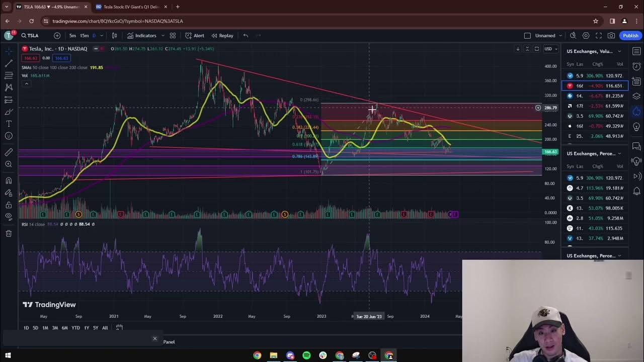Open the go to date calendar icon
644x362 pixels.
coord(119,328)
